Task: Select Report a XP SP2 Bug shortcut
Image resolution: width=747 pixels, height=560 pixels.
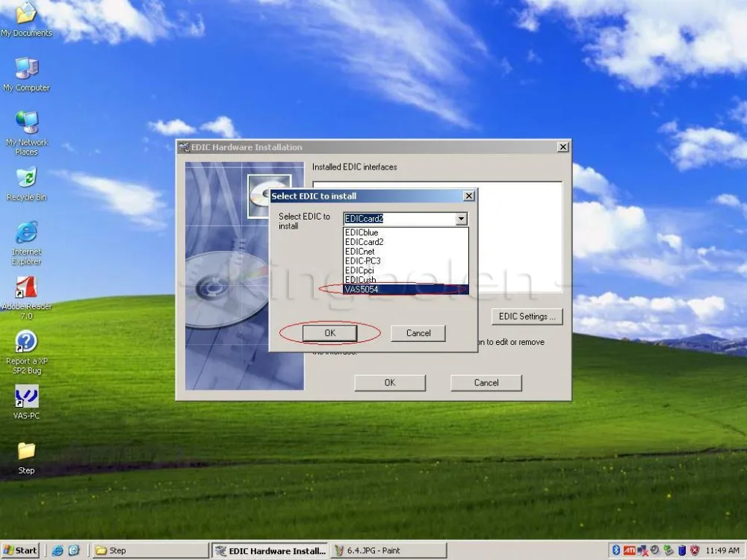Action: coord(26,352)
